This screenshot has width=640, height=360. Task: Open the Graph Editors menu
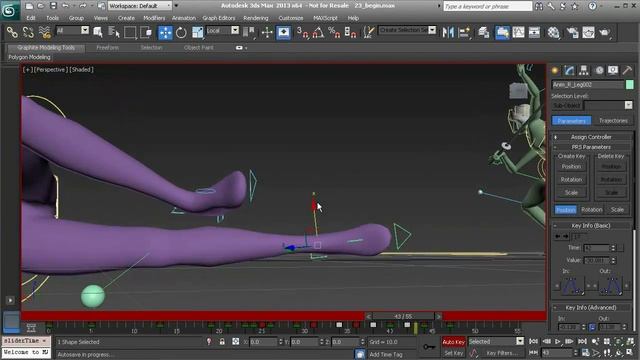219,18
